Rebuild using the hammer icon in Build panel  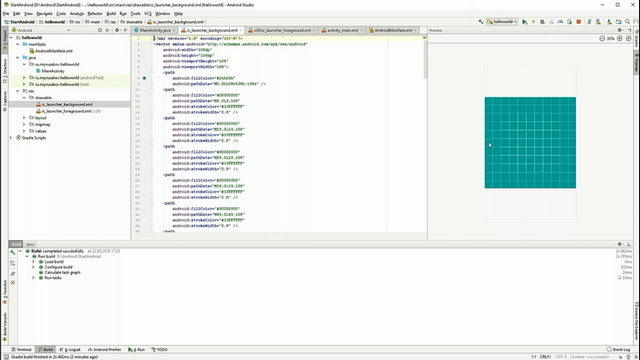[13, 253]
